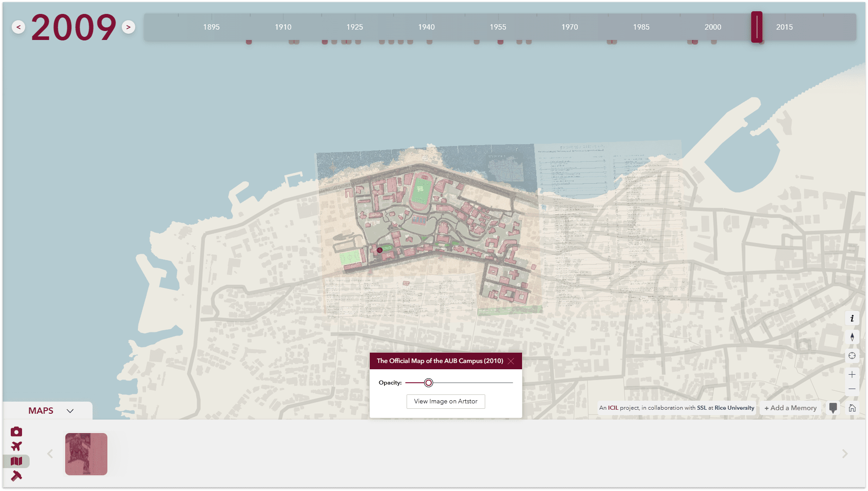The width and height of the screenshot is (868, 491).
Task: Click the popup title The Official Map of AUB Campus
Action: (x=440, y=361)
